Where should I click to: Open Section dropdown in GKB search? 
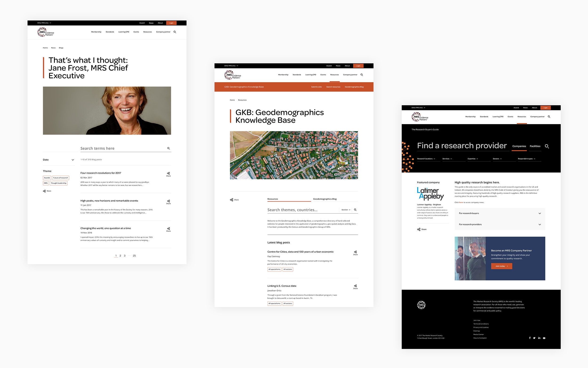346,210
